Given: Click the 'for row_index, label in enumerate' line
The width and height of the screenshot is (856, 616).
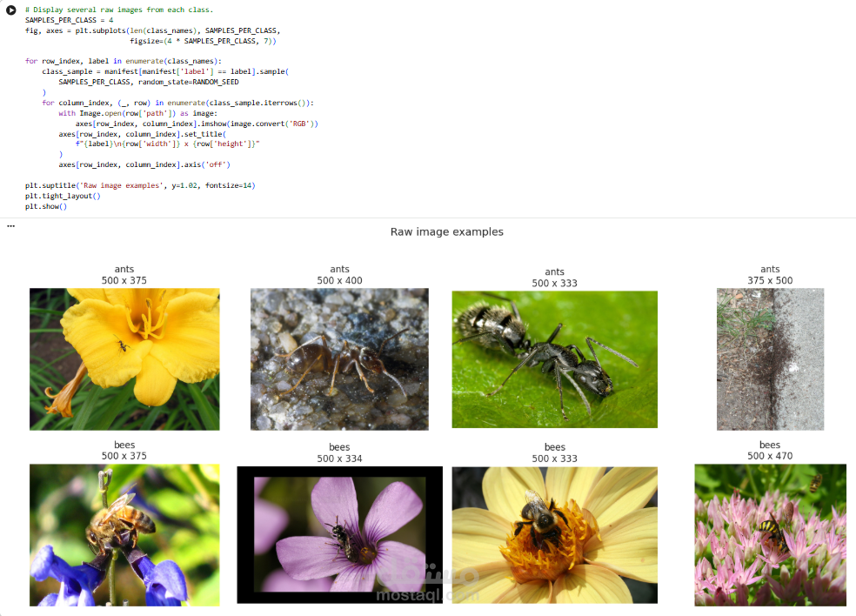Looking at the screenshot, I should click(x=124, y=61).
